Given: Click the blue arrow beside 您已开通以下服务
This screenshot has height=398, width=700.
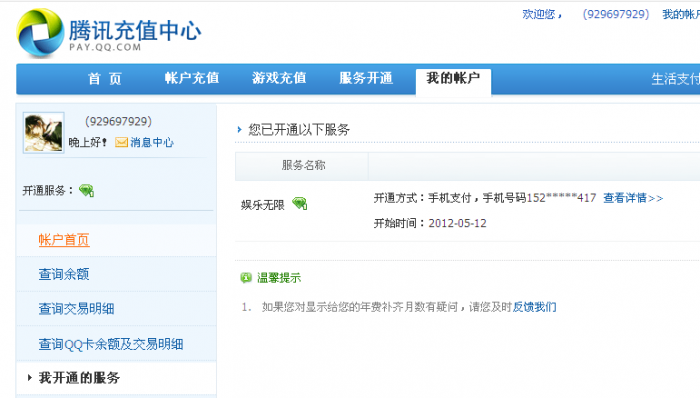Looking at the screenshot, I should [x=239, y=130].
